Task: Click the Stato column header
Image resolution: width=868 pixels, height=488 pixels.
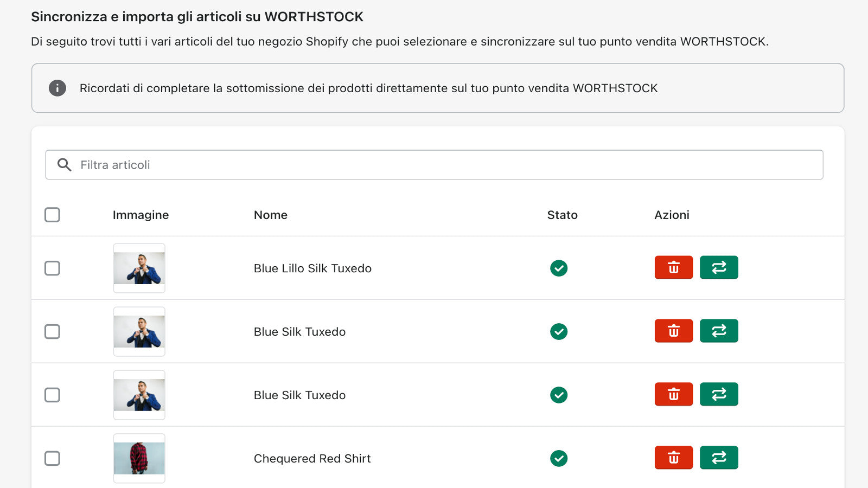Action: click(x=562, y=215)
